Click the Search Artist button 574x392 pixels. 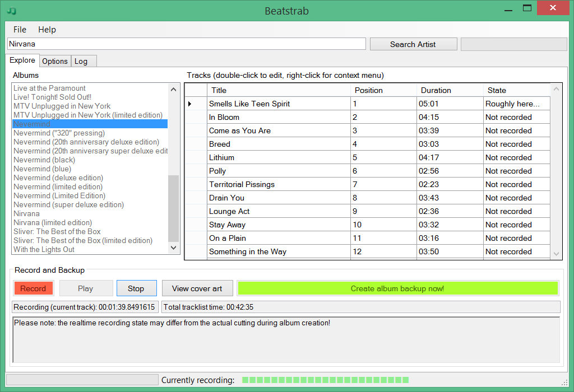pos(413,44)
